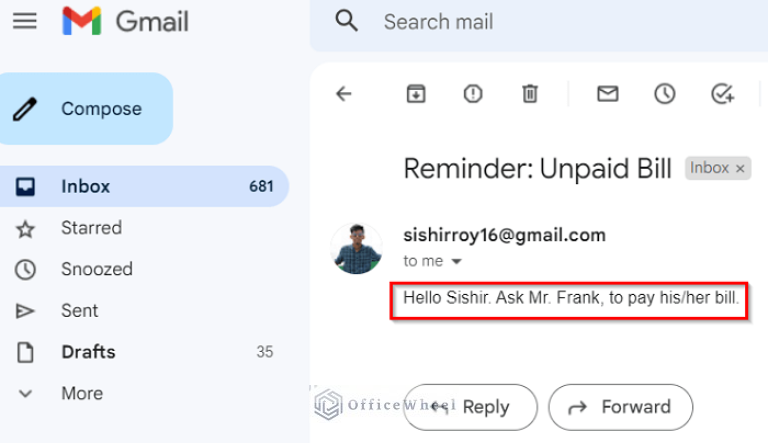The width and height of the screenshot is (768, 443).
Task: Click the Reply button
Action: pos(471,407)
